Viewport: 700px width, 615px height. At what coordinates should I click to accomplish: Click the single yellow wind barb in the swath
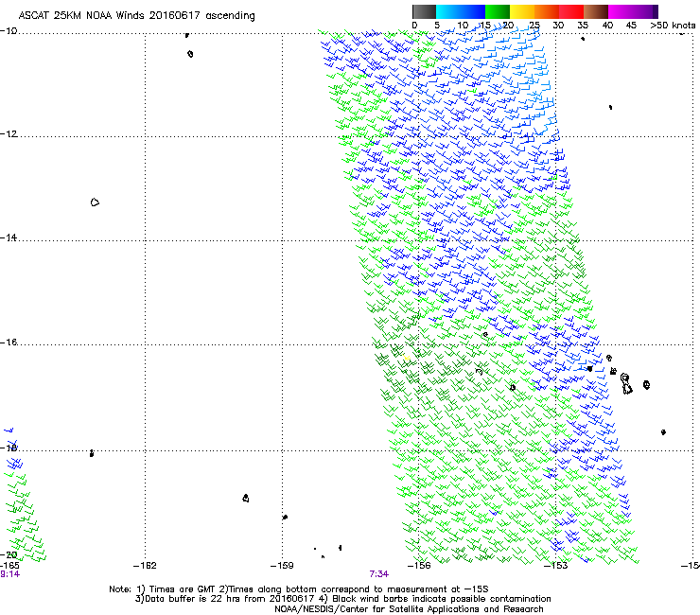[407, 358]
